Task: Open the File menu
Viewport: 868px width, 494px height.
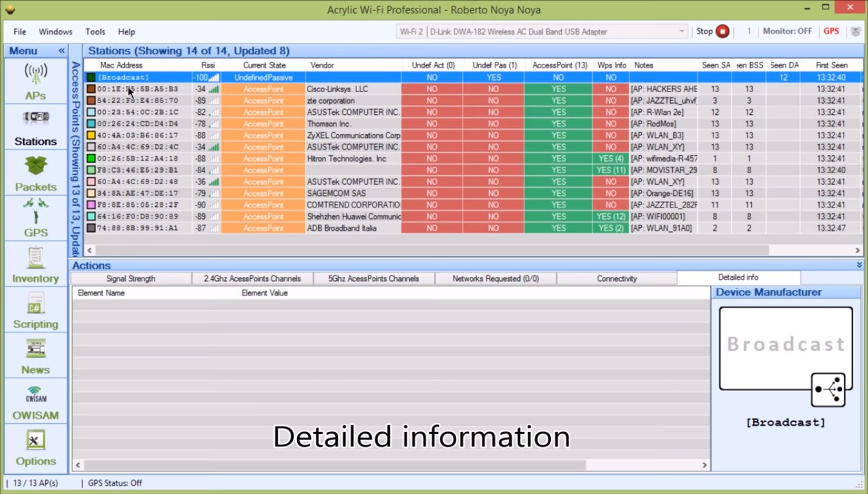Action: click(20, 32)
